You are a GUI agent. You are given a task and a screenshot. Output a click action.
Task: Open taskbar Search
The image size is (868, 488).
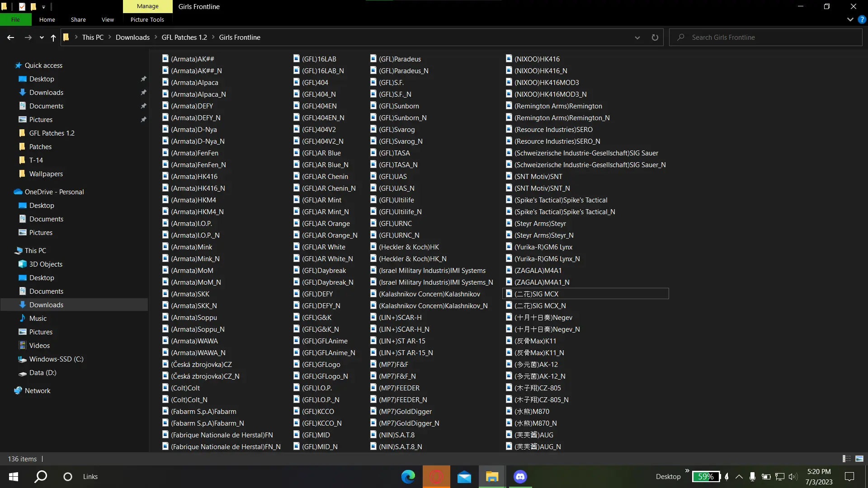click(41, 477)
